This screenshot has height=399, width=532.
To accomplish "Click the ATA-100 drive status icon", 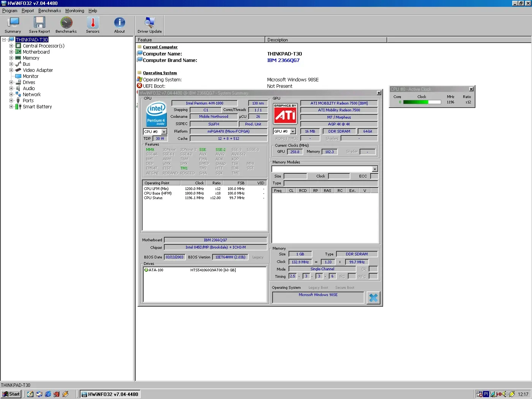I will tap(146, 270).
